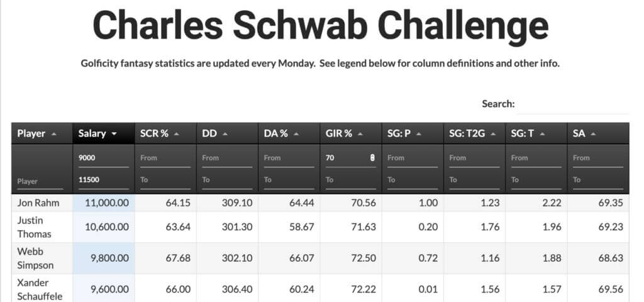Click the SCR % From filter field
This screenshot has width=644, height=302.
click(x=164, y=158)
